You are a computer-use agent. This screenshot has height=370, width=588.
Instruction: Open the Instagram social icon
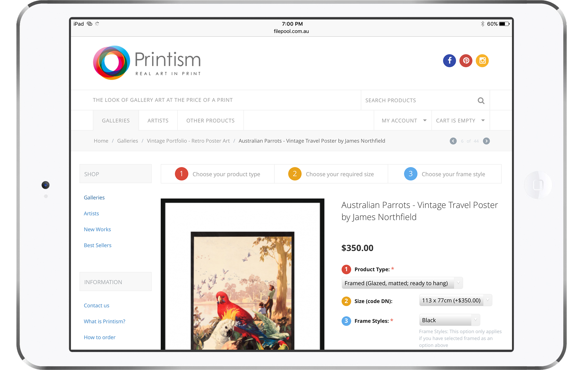pyautogui.click(x=482, y=61)
